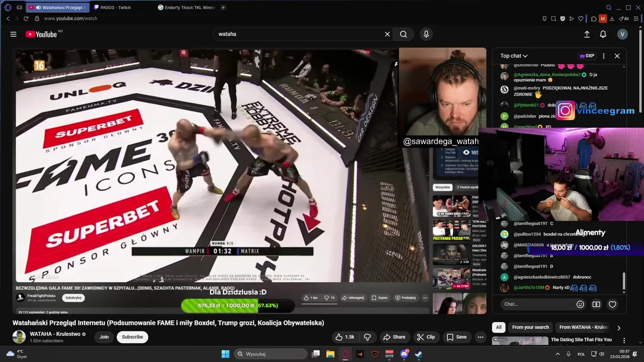Open the Opera player arrow icon
This screenshot has width=644, height=362.
coord(572,19)
